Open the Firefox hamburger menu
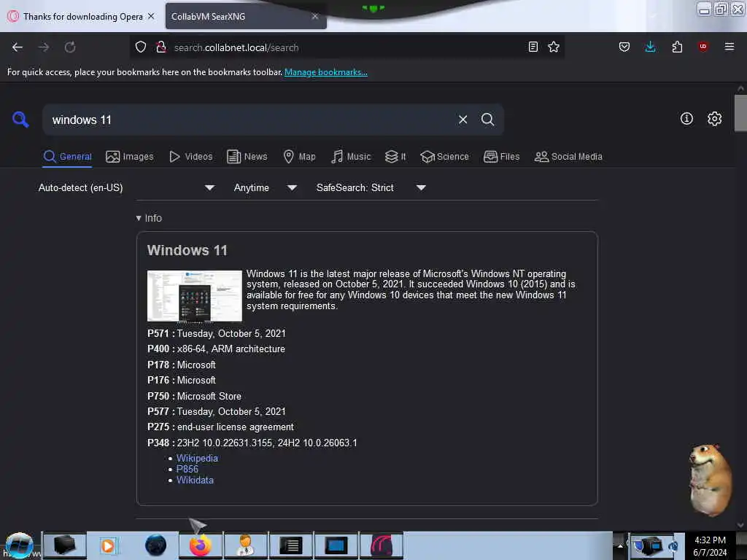Viewport: 747px width, 560px height. 729,47
